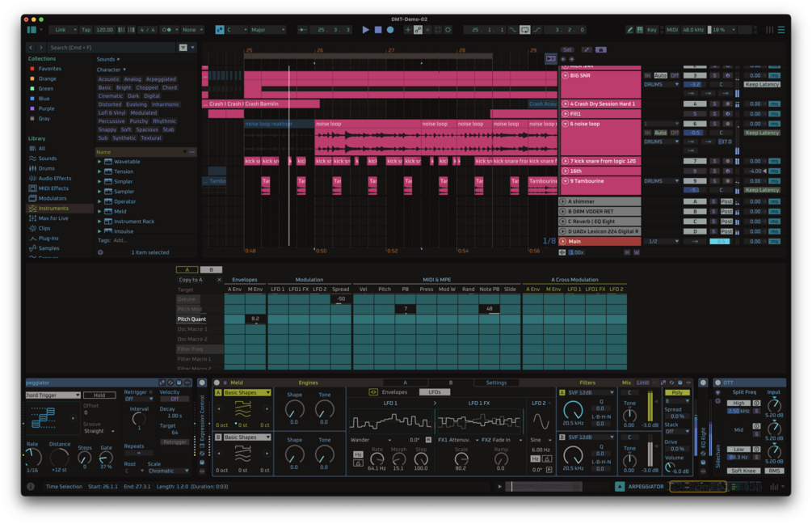Viewport: 812px width, 524px height.
Task: Open the Arpeggiator Retrigger Off dropdown
Action: (x=139, y=399)
